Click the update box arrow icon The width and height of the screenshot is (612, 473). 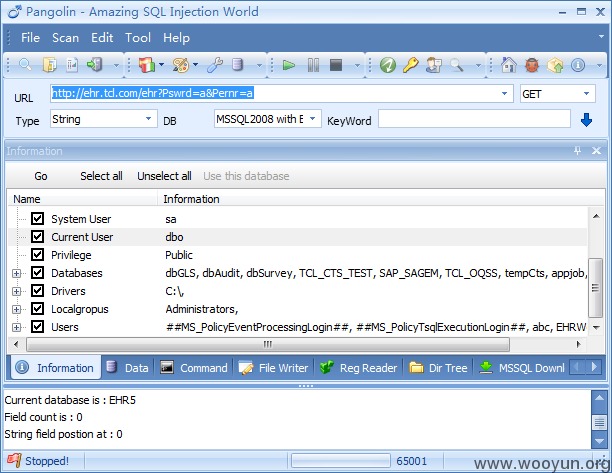point(555,65)
